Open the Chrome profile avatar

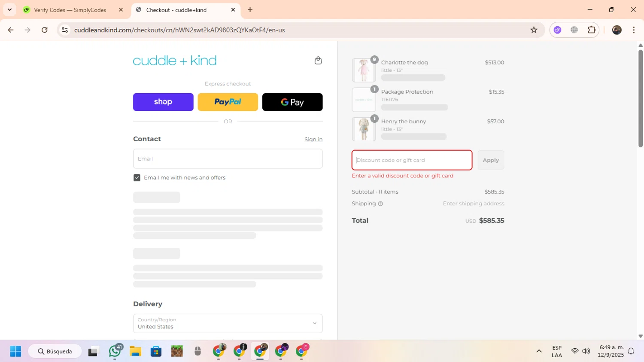coord(617,30)
